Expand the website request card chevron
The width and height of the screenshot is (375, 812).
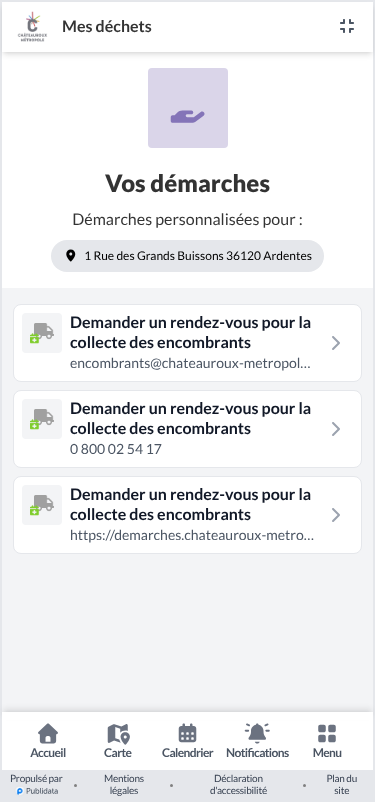click(x=336, y=515)
